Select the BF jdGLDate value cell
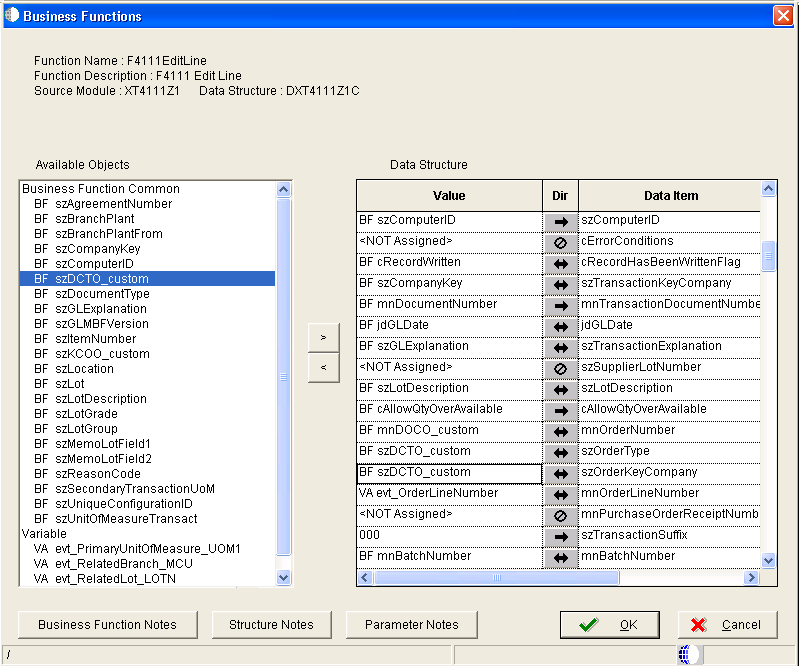799x666 pixels. pyautogui.click(x=449, y=325)
